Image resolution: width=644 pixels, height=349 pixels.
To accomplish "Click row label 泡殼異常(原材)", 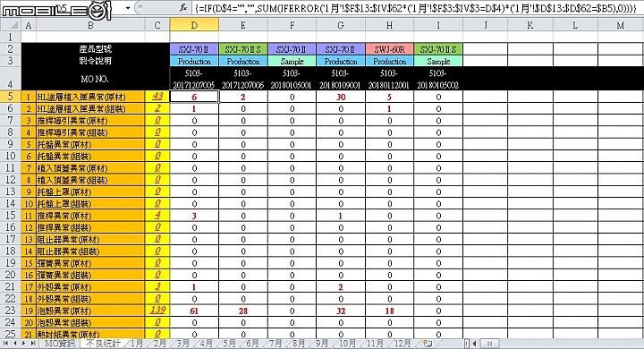I will click(90, 311).
